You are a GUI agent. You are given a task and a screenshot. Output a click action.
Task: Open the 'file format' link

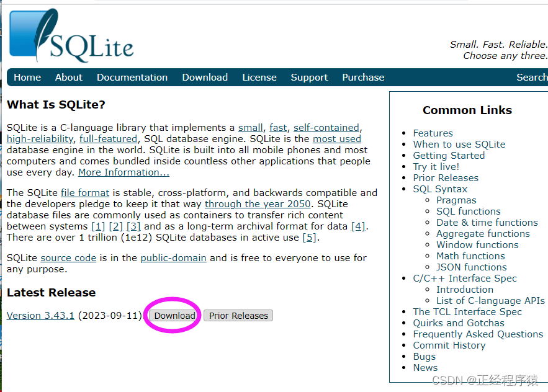(x=85, y=192)
